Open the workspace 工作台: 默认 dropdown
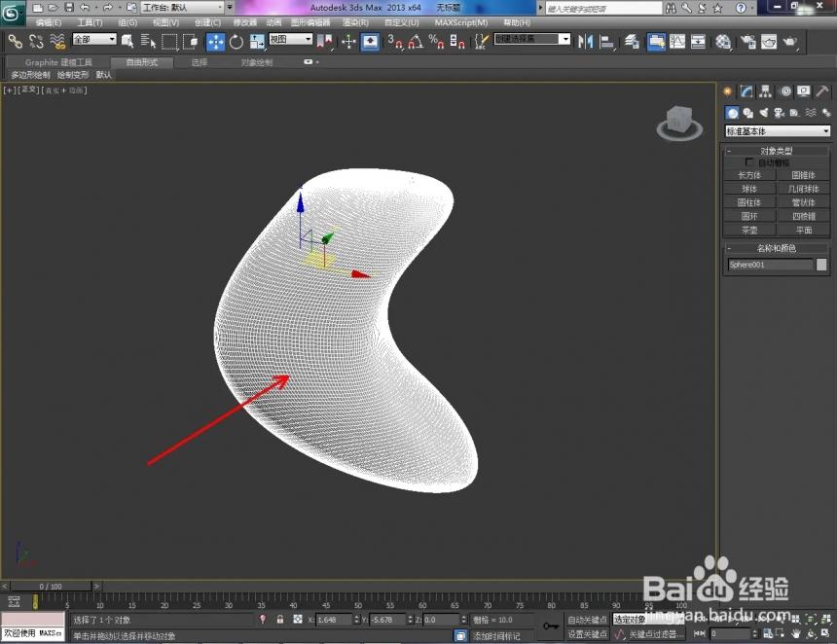This screenshot has width=837, height=644. (x=183, y=8)
